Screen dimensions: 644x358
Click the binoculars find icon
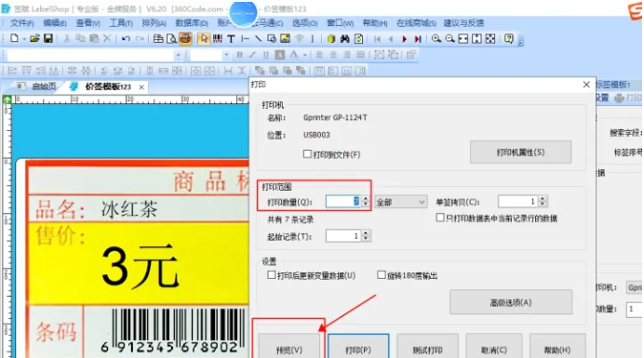(x=345, y=39)
